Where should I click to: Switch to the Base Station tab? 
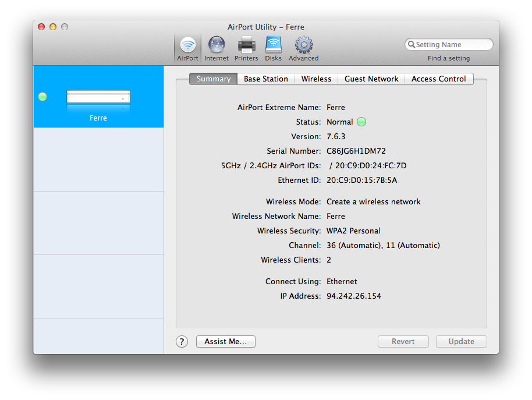pyautogui.click(x=266, y=79)
